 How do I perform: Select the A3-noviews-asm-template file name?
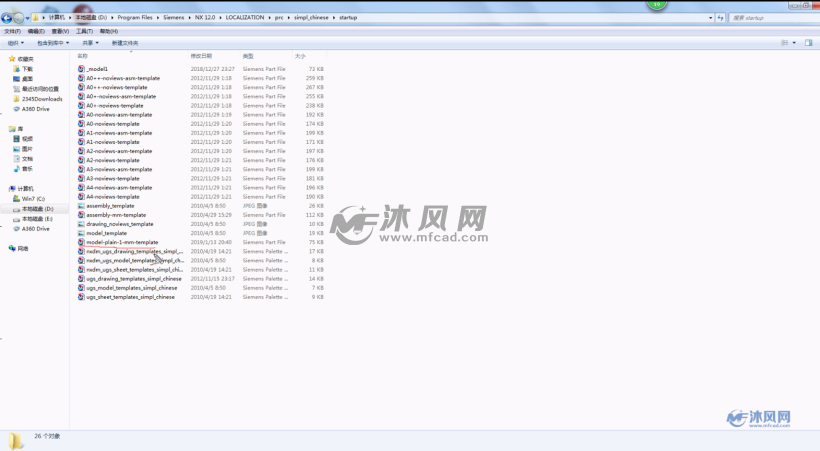click(x=119, y=170)
